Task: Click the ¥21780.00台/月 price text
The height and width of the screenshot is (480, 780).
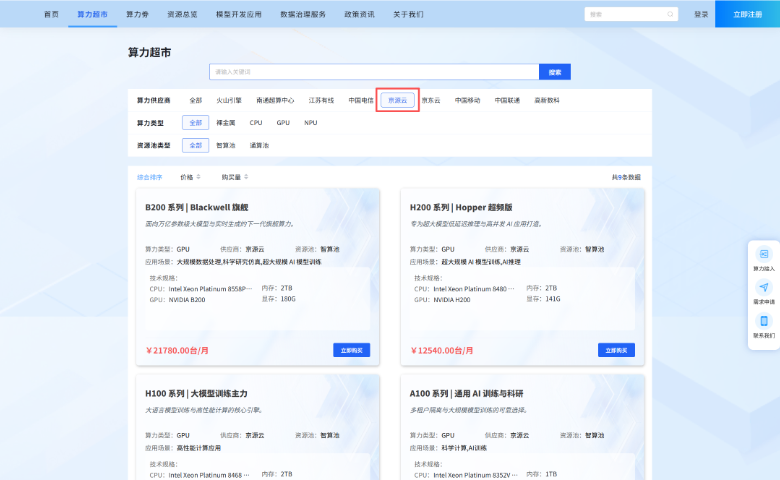Action: click(x=177, y=351)
